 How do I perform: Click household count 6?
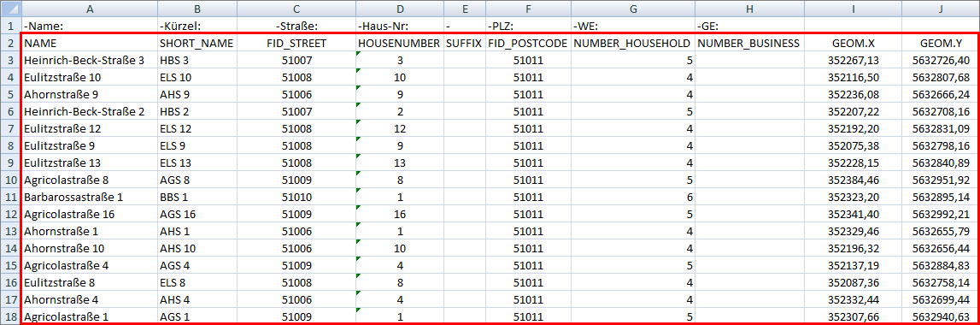click(x=632, y=197)
